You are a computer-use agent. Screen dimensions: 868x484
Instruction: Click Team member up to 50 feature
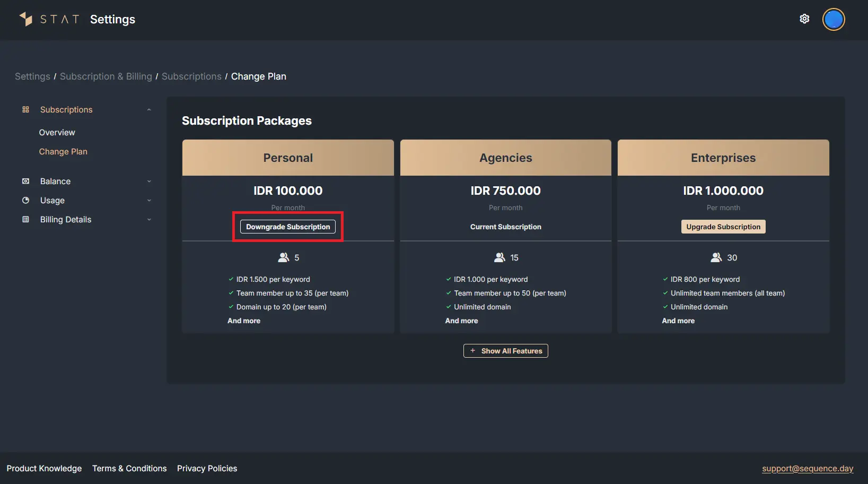click(x=510, y=293)
